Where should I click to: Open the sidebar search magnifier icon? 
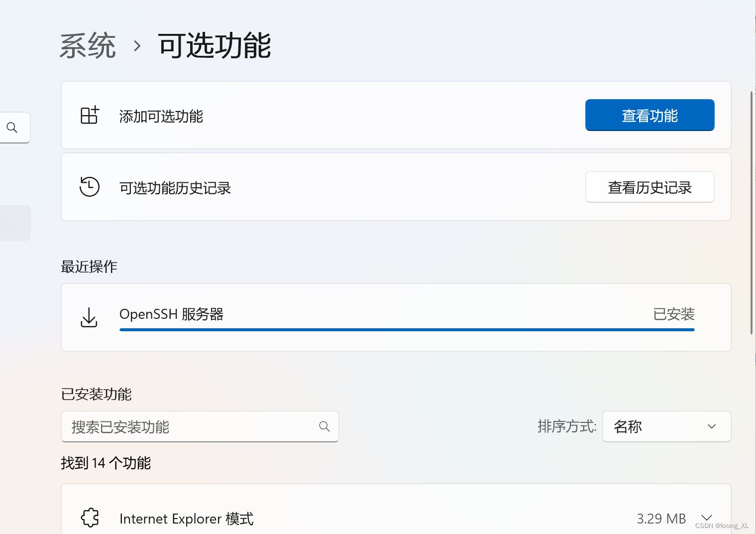pos(13,128)
